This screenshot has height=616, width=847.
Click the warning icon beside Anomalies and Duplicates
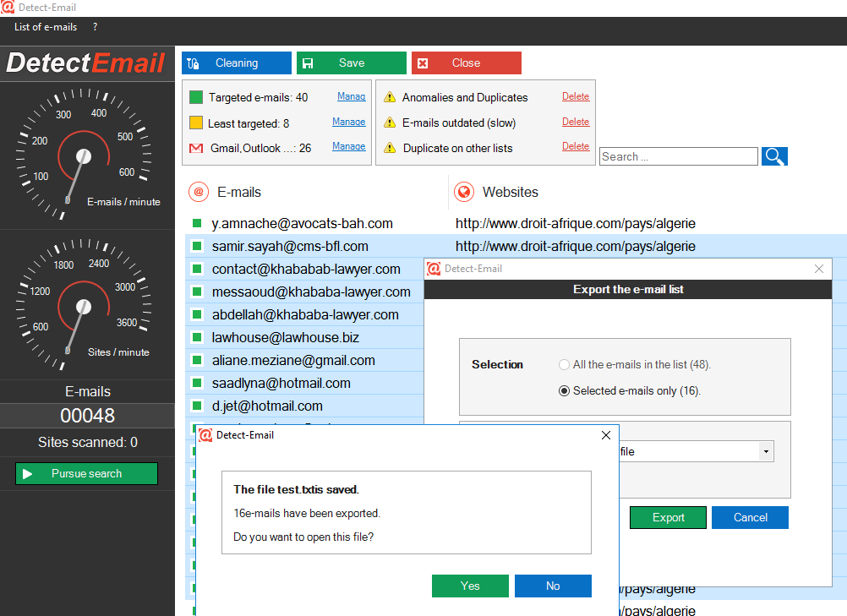pos(390,97)
